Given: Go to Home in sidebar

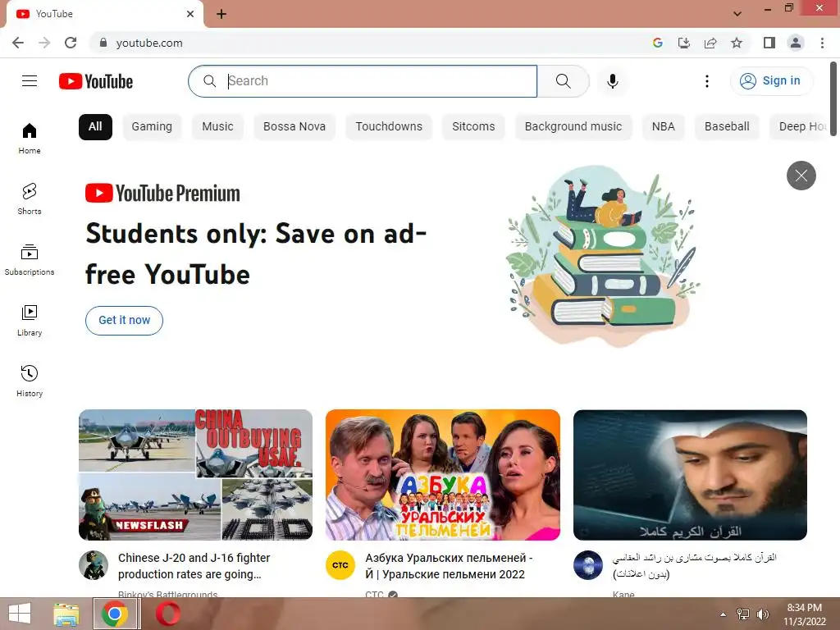Looking at the screenshot, I should point(30,138).
